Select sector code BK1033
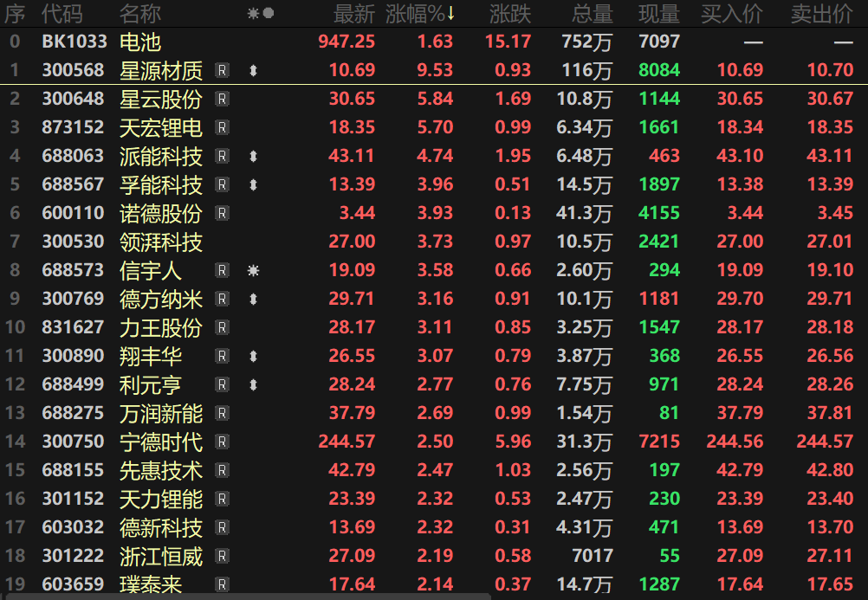Image resolution: width=868 pixels, height=600 pixels. click(74, 42)
